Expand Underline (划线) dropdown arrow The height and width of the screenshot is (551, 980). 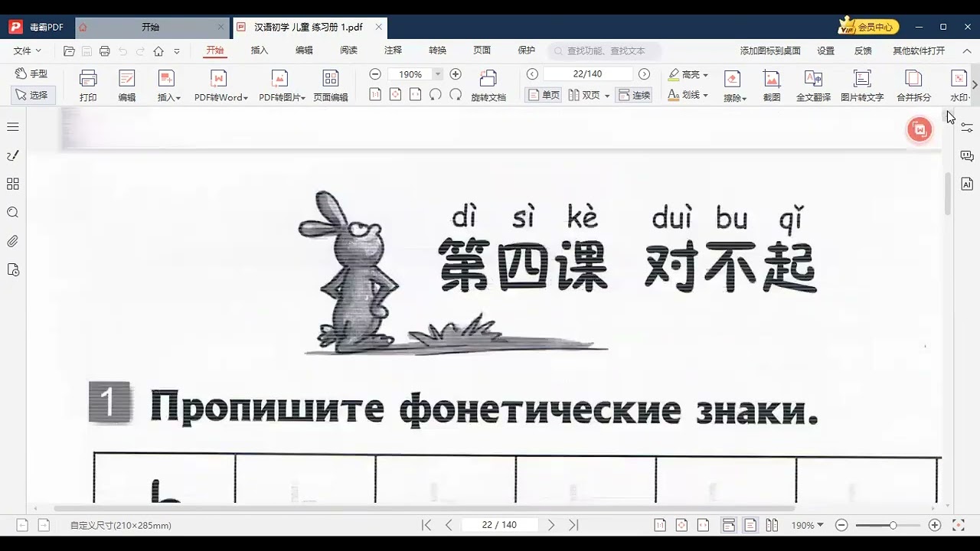(x=705, y=96)
